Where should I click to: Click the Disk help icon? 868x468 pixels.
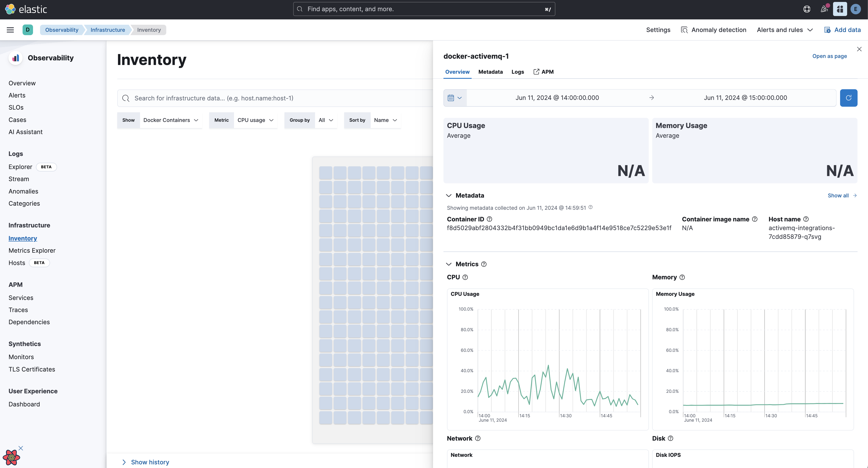coord(671,438)
